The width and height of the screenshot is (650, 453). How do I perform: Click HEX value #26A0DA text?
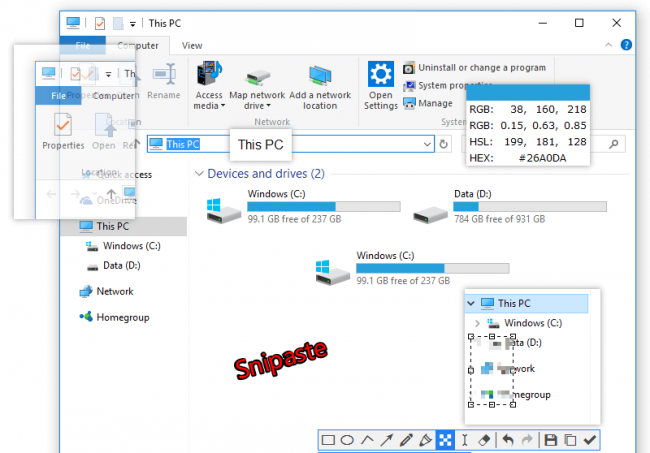tap(542, 158)
